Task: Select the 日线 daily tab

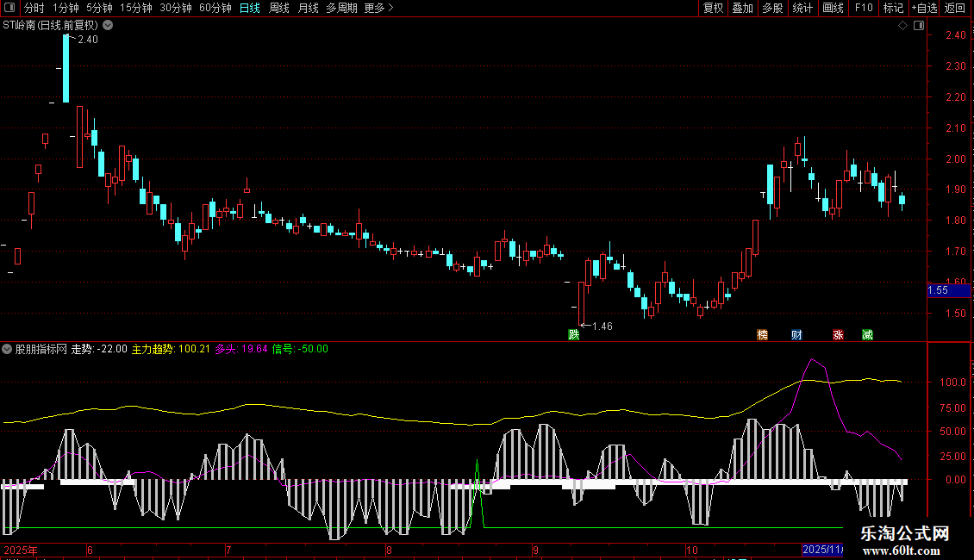Action: [250, 8]
